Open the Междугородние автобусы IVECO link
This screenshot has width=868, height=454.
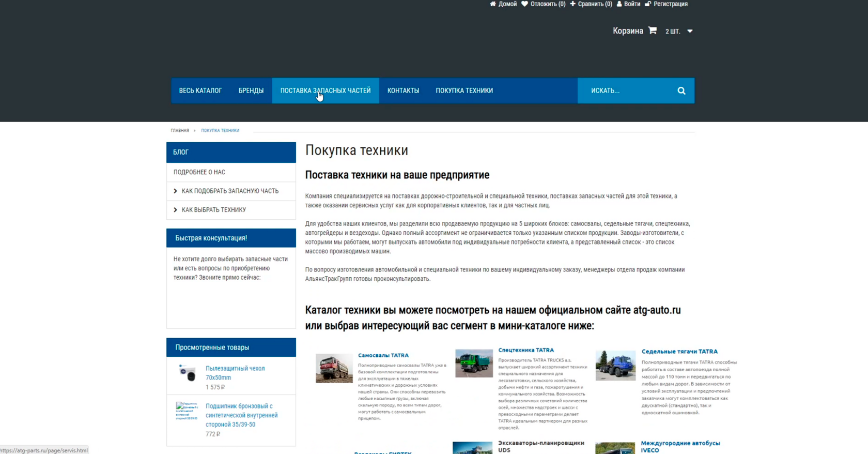click(x=680, y=446)
